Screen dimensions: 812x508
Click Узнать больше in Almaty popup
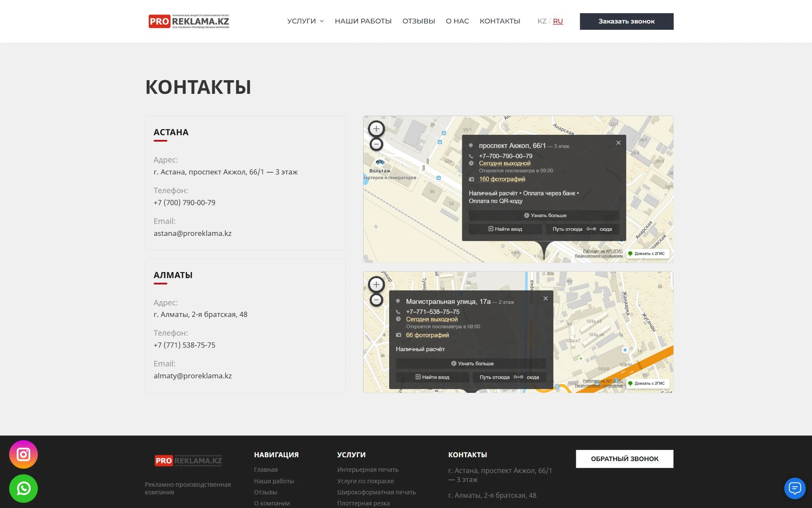click(x=471, y=363)
